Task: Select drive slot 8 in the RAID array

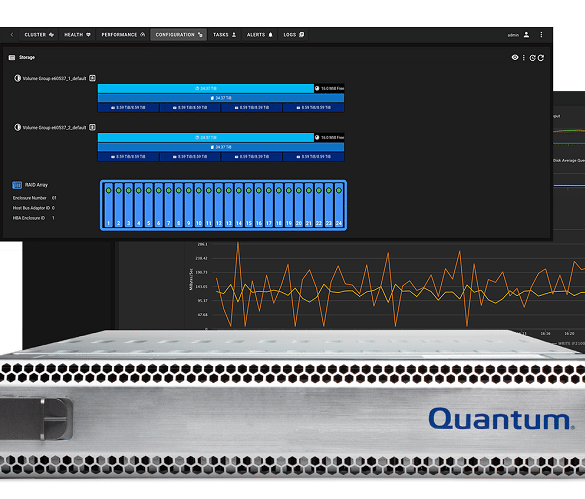Action: click(179, 205)
